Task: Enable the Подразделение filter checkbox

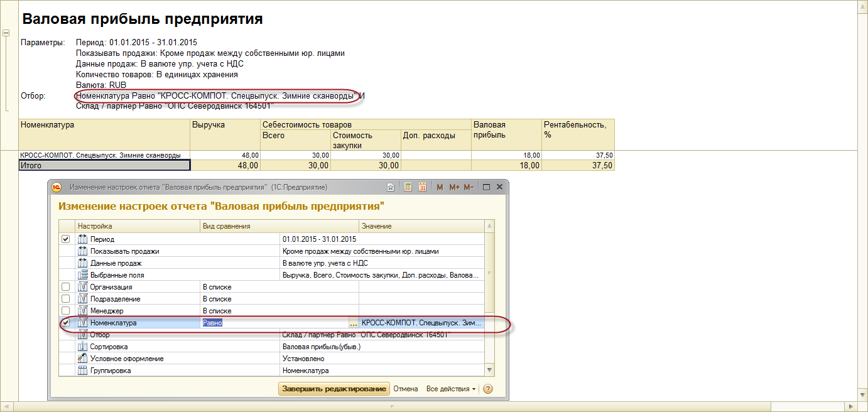Action: point(65,299)
